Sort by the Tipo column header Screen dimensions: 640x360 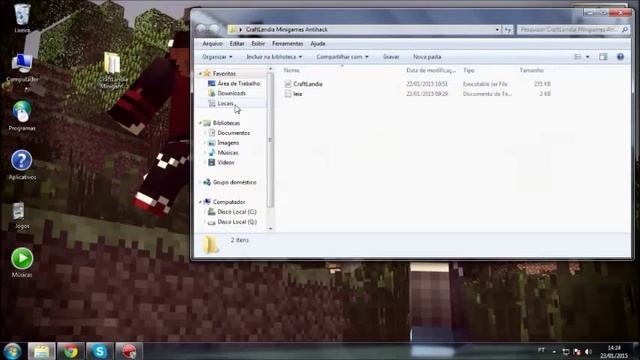[469, 70]
